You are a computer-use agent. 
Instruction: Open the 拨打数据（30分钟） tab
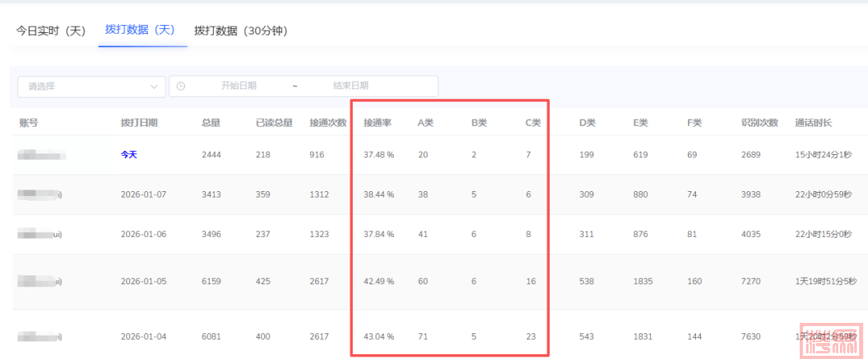pos(240,31)
